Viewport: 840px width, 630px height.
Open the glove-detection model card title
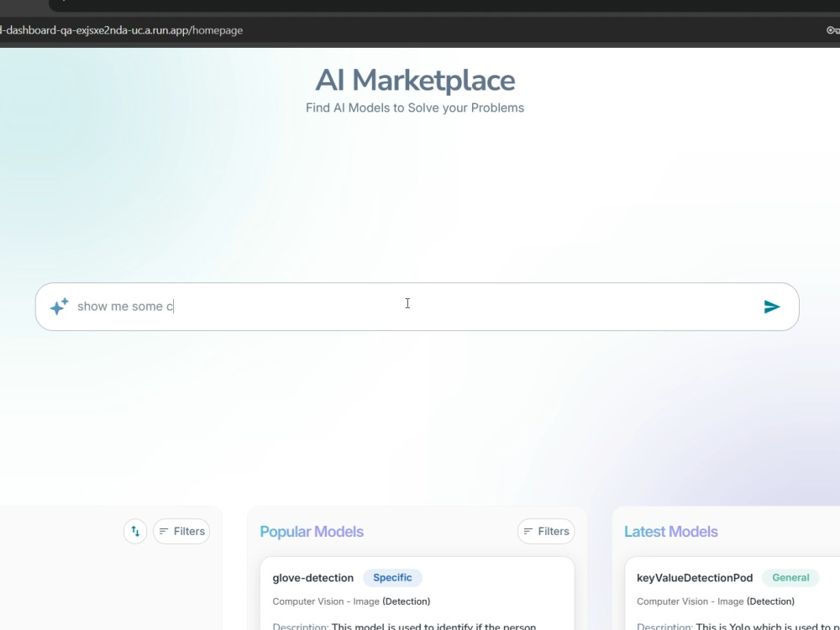312,578
